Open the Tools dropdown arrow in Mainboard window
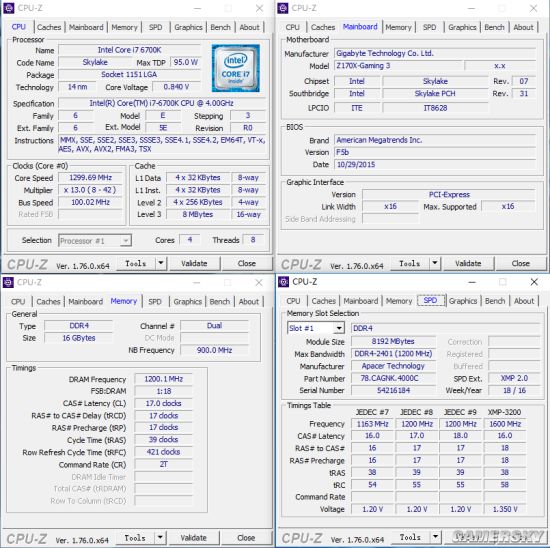This screenshot has height=548, width=550. 435,263
